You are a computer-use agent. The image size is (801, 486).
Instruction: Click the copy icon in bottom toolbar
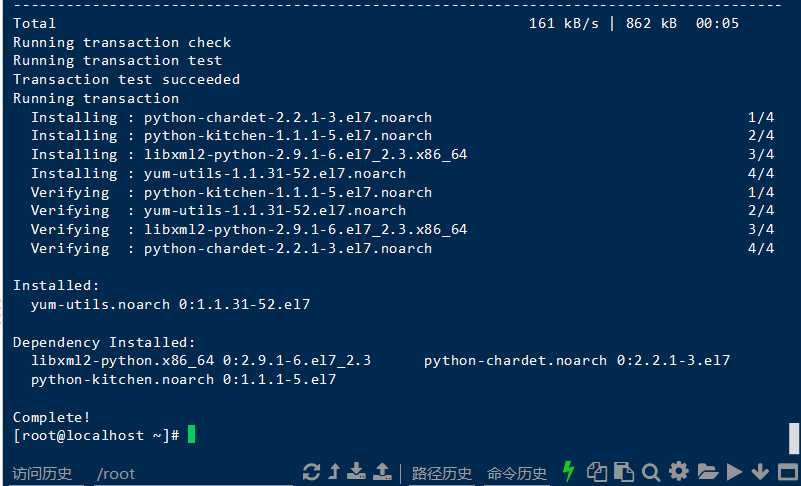[597, 472]
